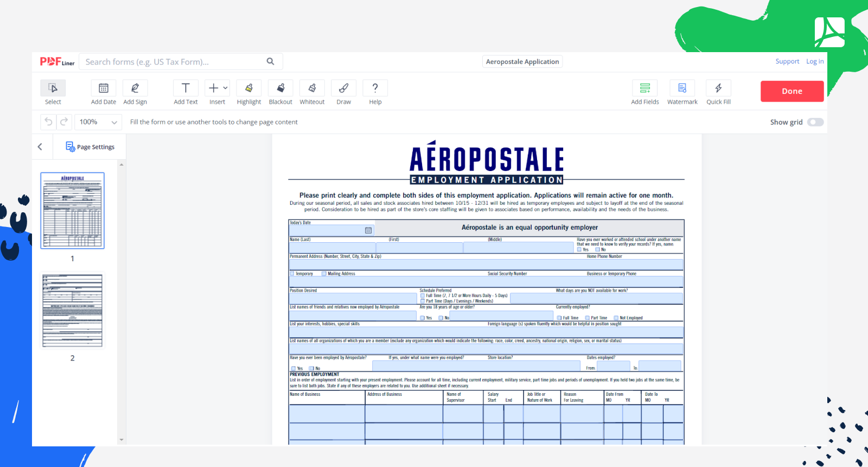Open Page Settings

90,147
